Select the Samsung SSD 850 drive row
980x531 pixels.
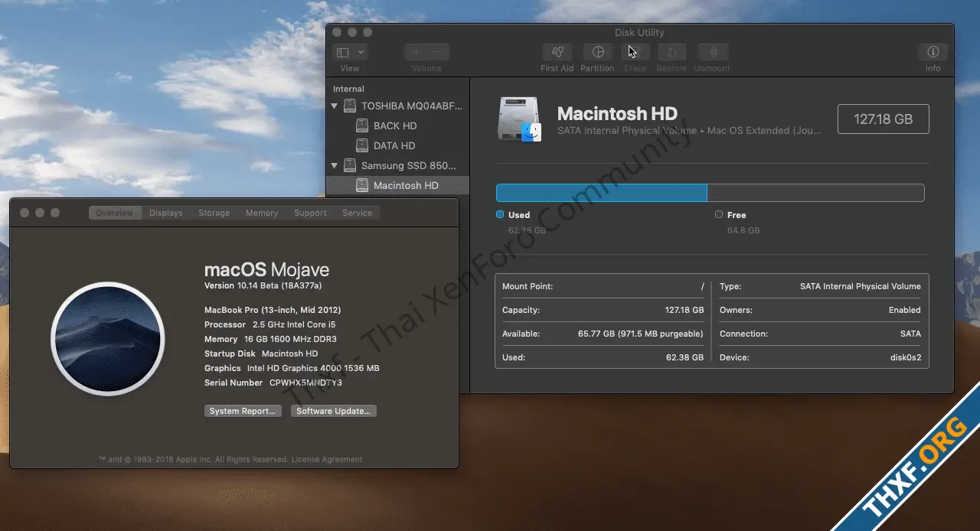click(397, 165)
